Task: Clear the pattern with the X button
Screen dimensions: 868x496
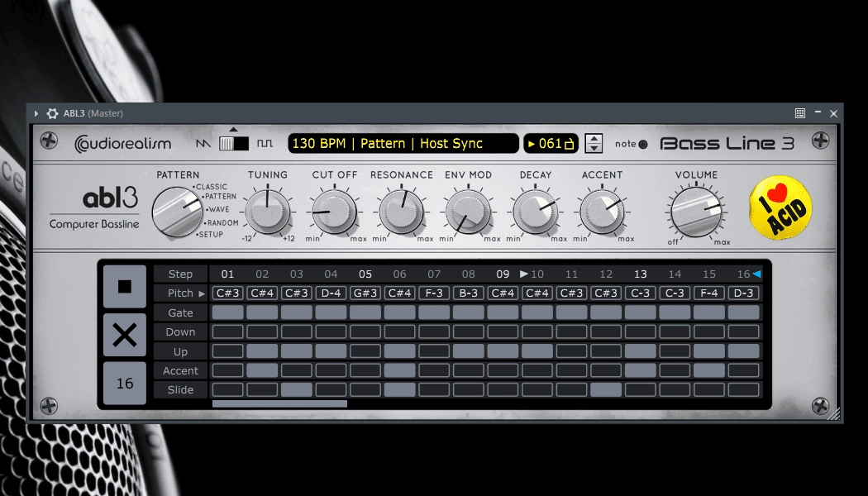Action: (x=125, y=335)
